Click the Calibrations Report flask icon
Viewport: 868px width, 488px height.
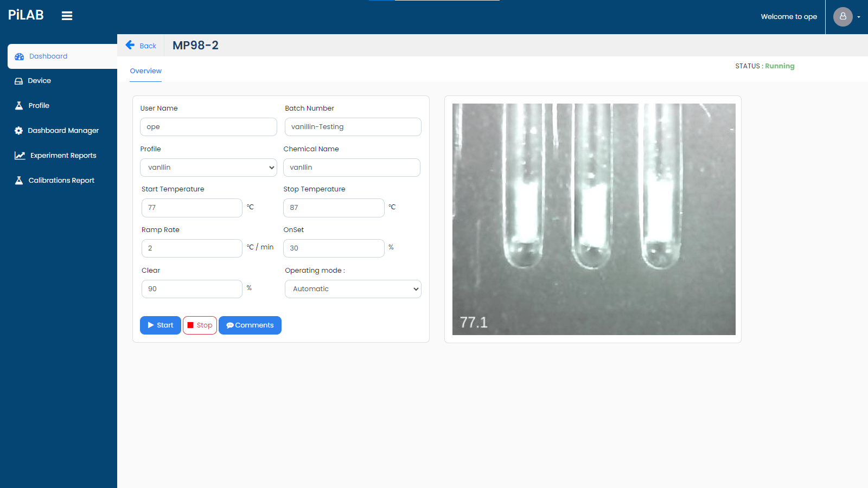19,181
